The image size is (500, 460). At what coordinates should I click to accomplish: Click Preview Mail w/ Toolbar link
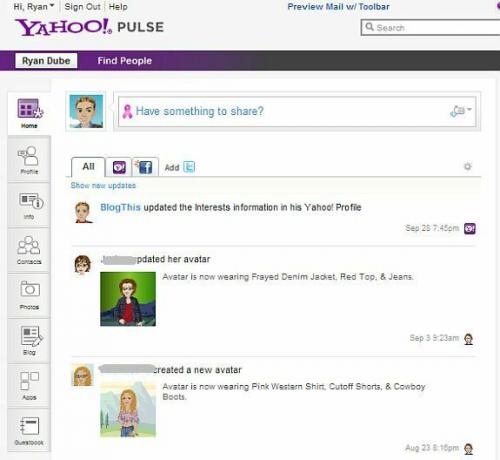pos(338,7)
